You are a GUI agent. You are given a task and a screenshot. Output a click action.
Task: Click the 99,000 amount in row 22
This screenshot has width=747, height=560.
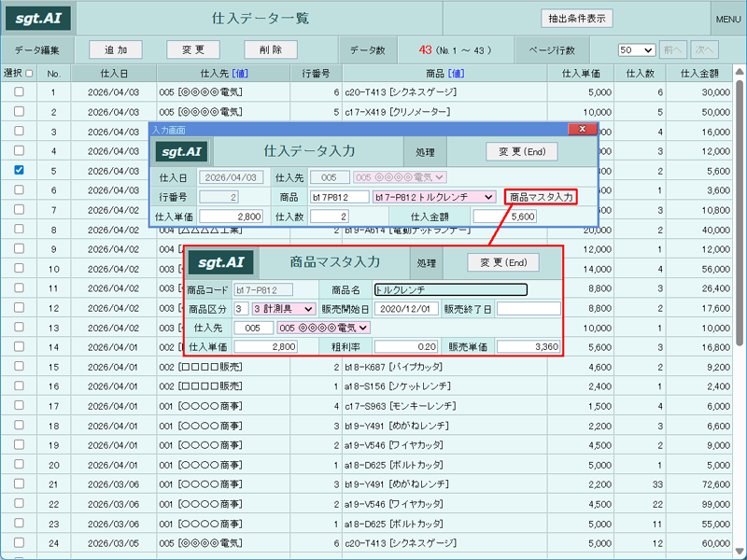(x=715, y=504)
